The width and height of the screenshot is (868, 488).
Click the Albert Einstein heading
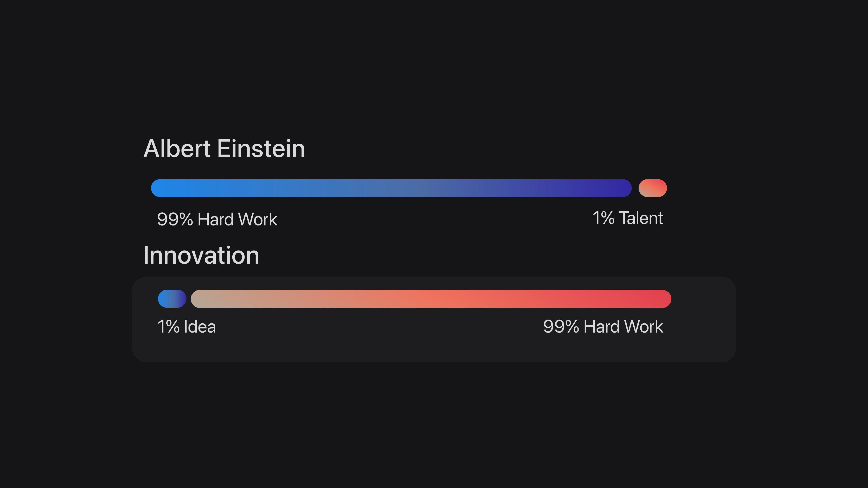point(224,148)
